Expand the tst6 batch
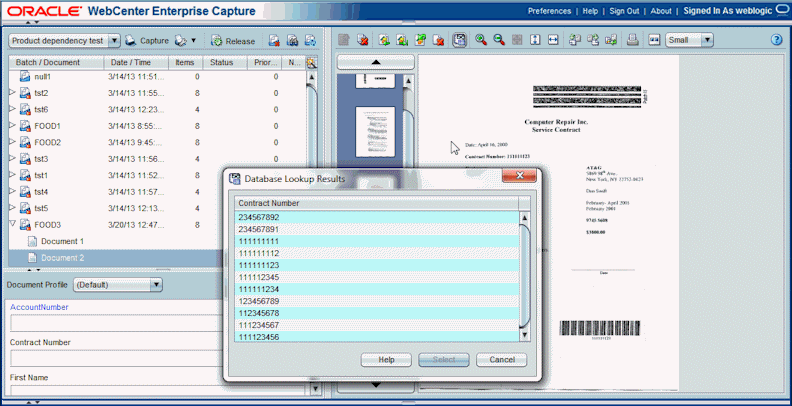The image size is (792, 406). (x=13, y=109)
